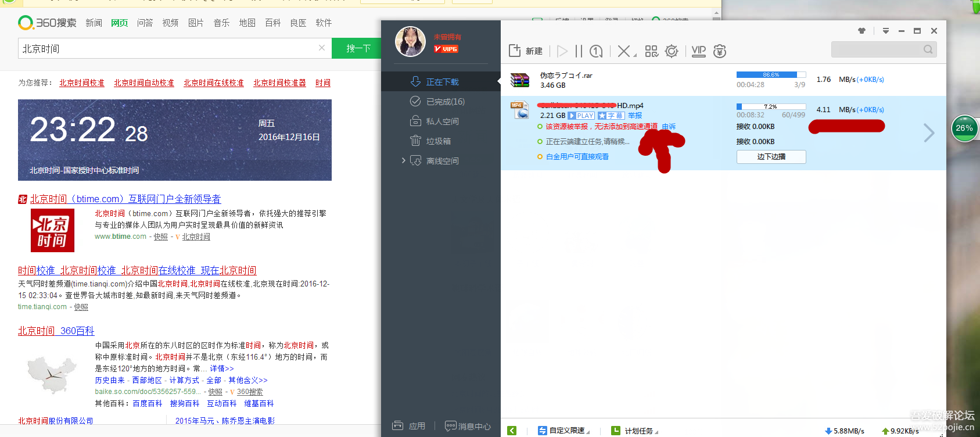The image size is (980, 437).
Task: Open the skin shirt icon in title bar
Action: (x=861, y=31)
